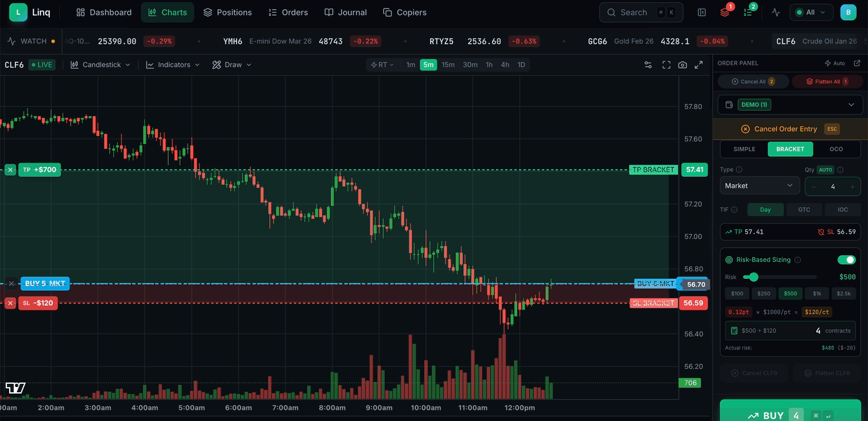The height and width of the screenshot is (421, 868).
Task: Click the activity pulse icon in the top bar
Action: [x=776, y=12]
